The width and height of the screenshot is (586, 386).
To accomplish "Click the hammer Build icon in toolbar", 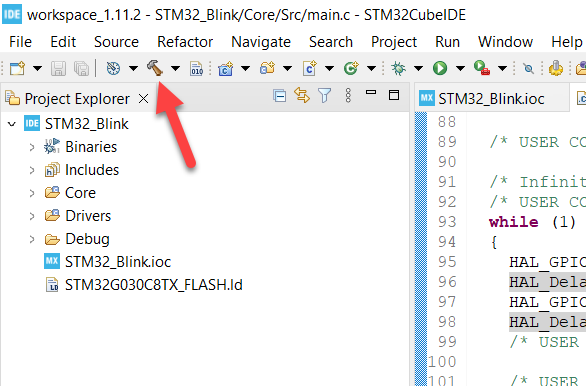I will [155, 68].
